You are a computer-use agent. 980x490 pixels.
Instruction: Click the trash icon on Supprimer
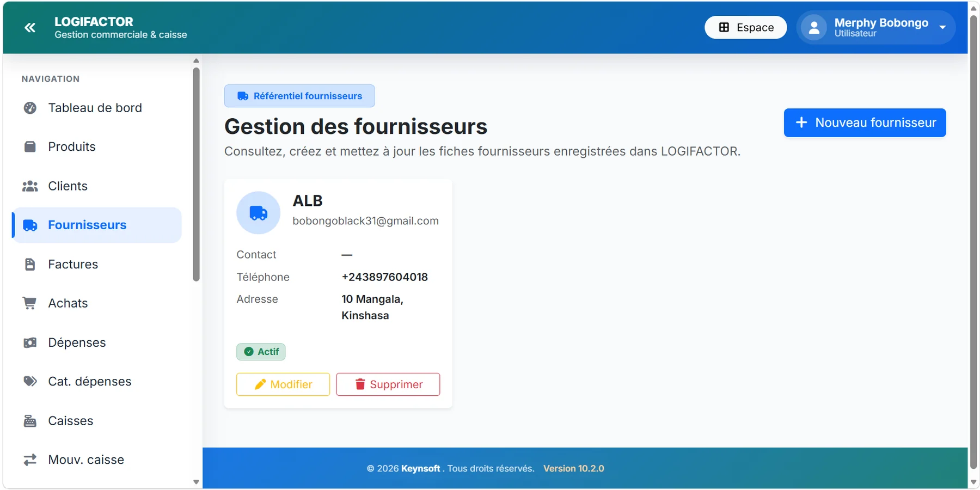(360, 384)
